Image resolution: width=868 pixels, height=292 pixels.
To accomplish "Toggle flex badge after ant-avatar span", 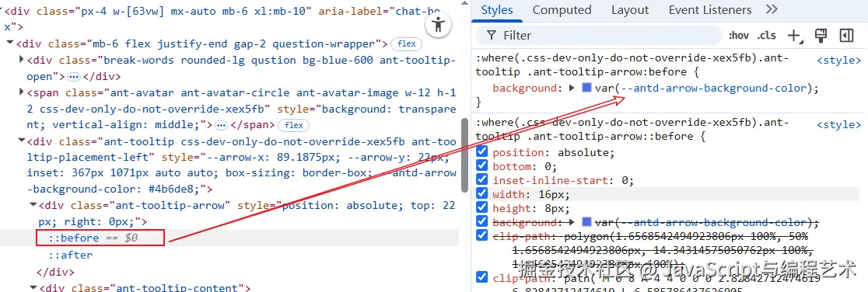I will (293, 125).
